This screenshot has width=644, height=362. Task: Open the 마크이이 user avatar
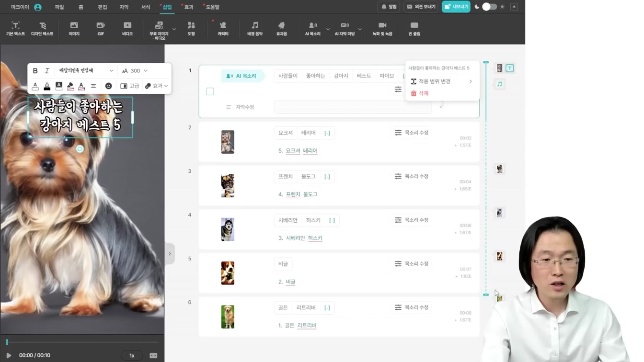click(38, 7)
